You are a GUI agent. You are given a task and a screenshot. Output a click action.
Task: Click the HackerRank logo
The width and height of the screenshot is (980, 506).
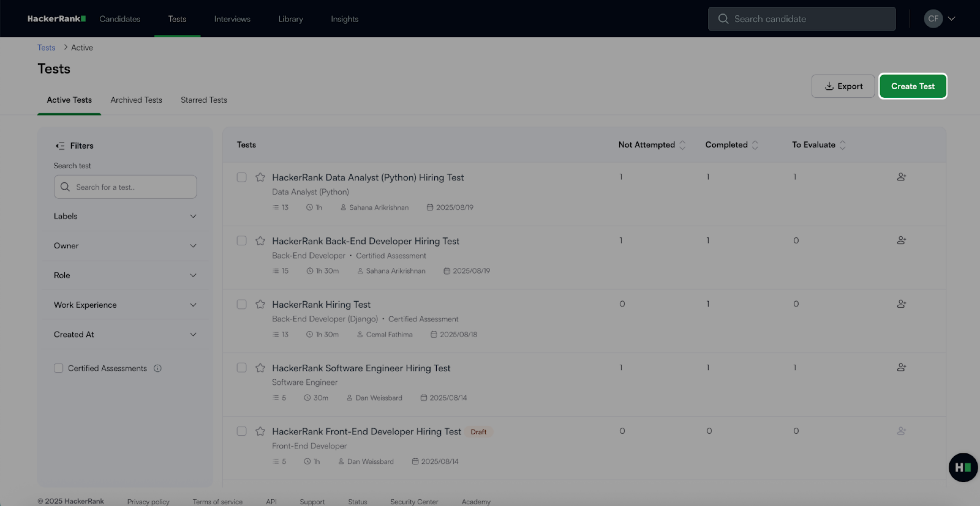56,19
